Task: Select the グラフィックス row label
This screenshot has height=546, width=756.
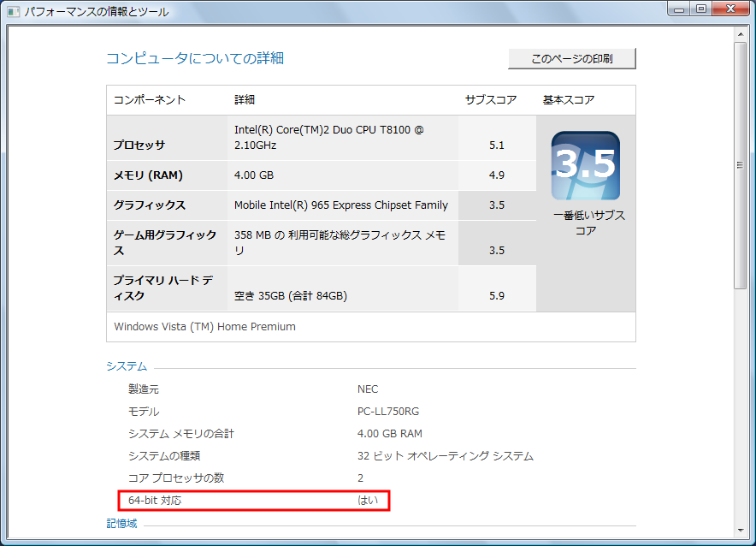Action: coord(150,205)
